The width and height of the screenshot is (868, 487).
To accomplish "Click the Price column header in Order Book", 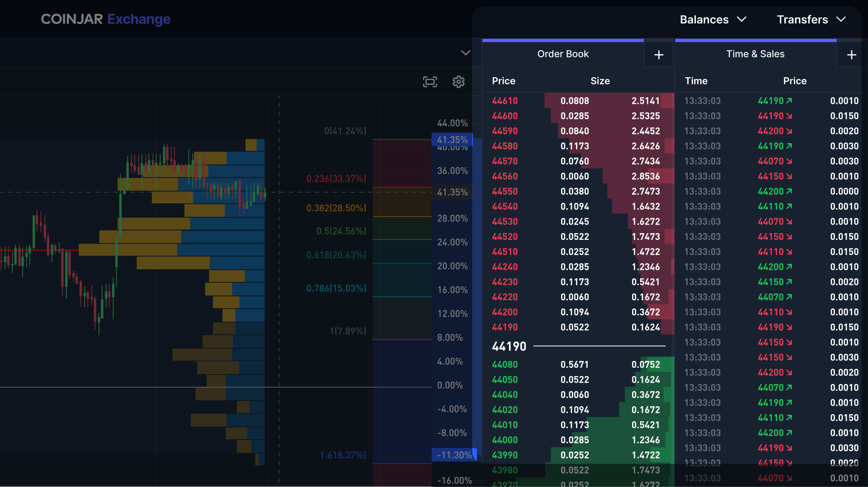I will [x=504, y=81].
